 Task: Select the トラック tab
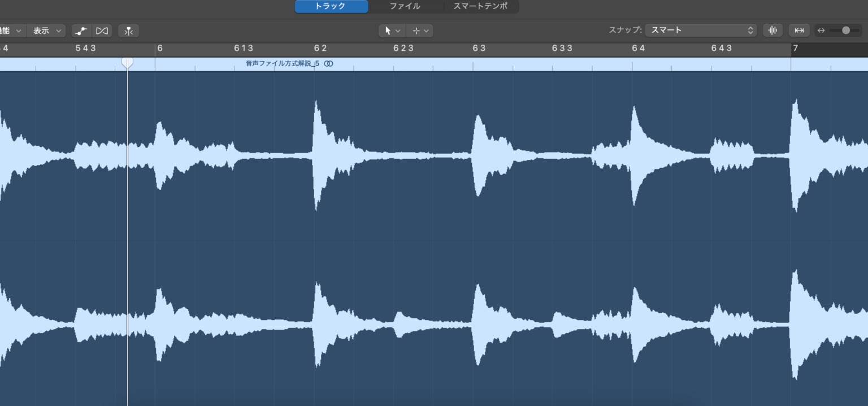pos(331,6)
